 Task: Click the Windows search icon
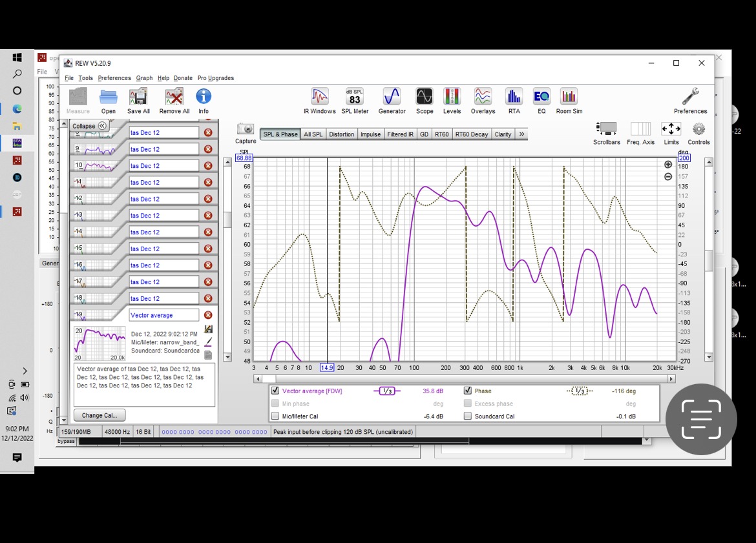[x=17, y=74]
